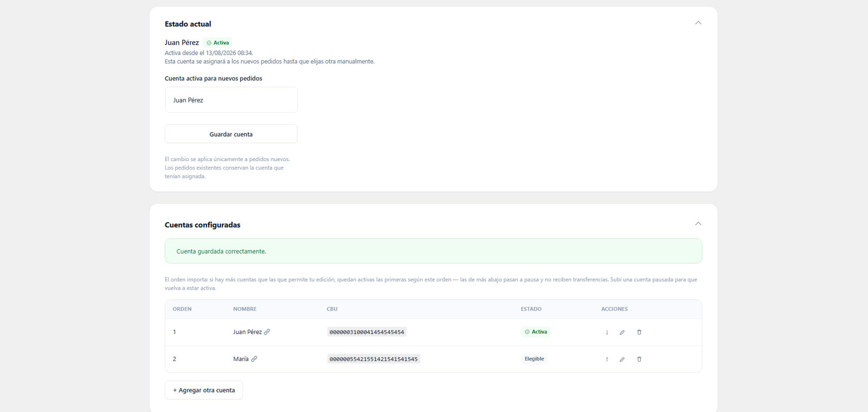The height and width of the screenshot is (412, 868).
Task: Click the Guardar cuenta button
Action: [231, 134]
